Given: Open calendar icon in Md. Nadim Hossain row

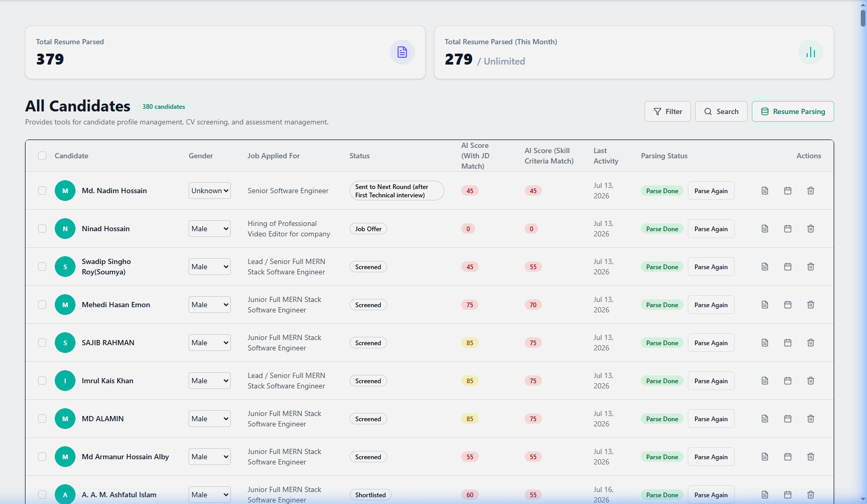Looking at the screenshot, I should tap(788, 191).
